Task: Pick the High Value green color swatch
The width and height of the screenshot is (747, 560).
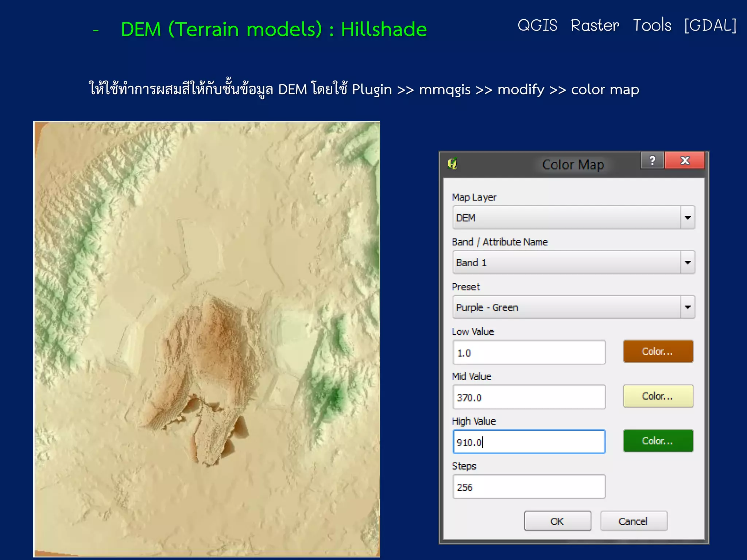Action: (x=658, y=441)
